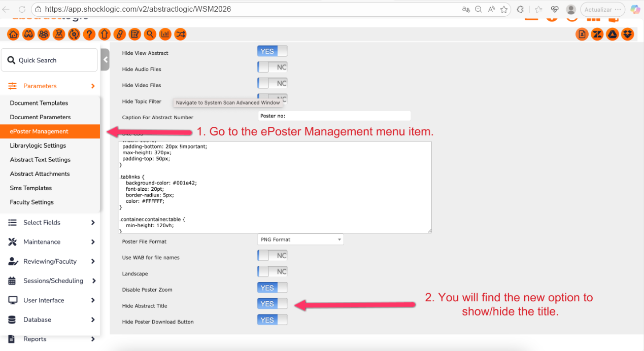The height and width of the screenshot is (351, 644).
Task: Open the bar chart statistics icon
Action: [x=165, y=34]
